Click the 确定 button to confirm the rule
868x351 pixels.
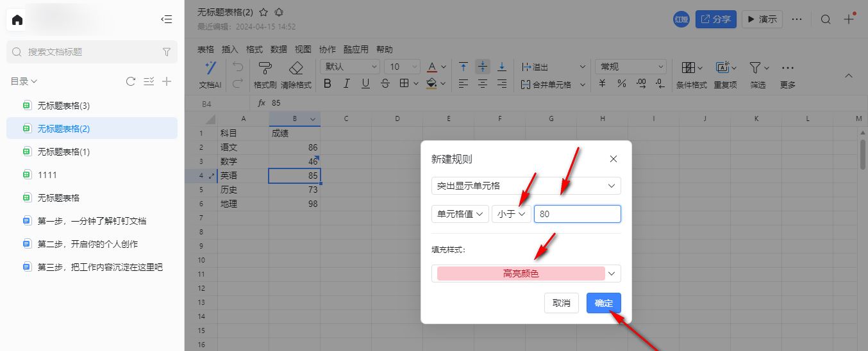[x=603, y=303]
